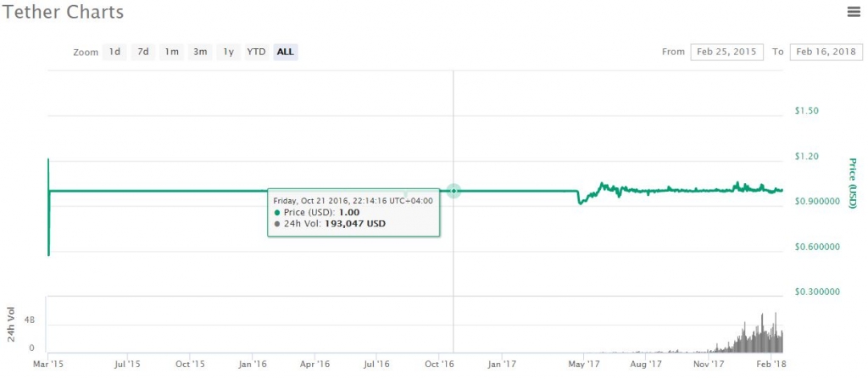This screenshot has width=868, height=379.
Task: Edit the To date field
Action: click(826, 52)
